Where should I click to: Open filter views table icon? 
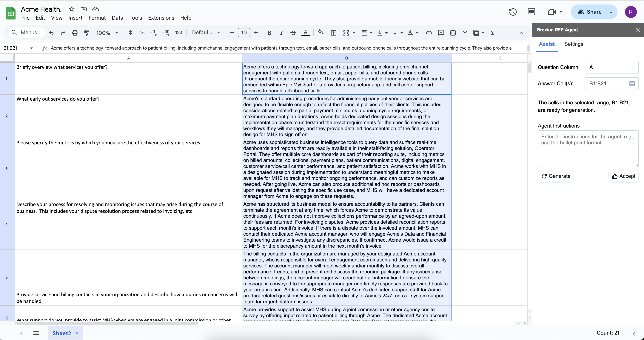pyautogui.click(x=476, y=33)
